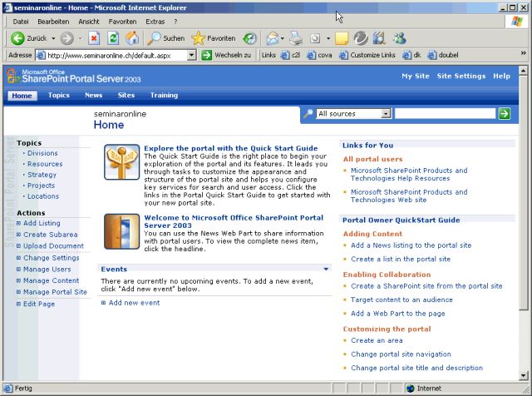Click the Refresh page icon
The height and width of the screenshot is (396, 532).
click(113, 38)
